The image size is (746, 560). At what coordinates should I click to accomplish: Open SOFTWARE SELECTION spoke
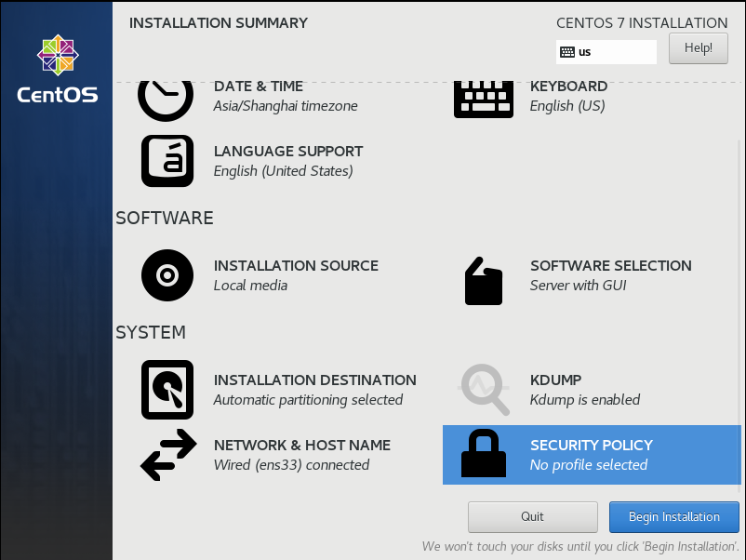pos(611,265)
